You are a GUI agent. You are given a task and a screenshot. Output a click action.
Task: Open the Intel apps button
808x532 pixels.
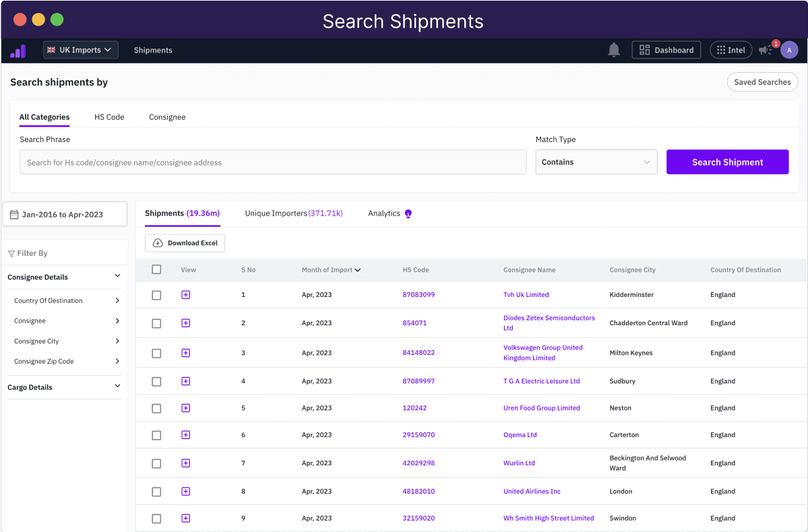tap(731, 50)
